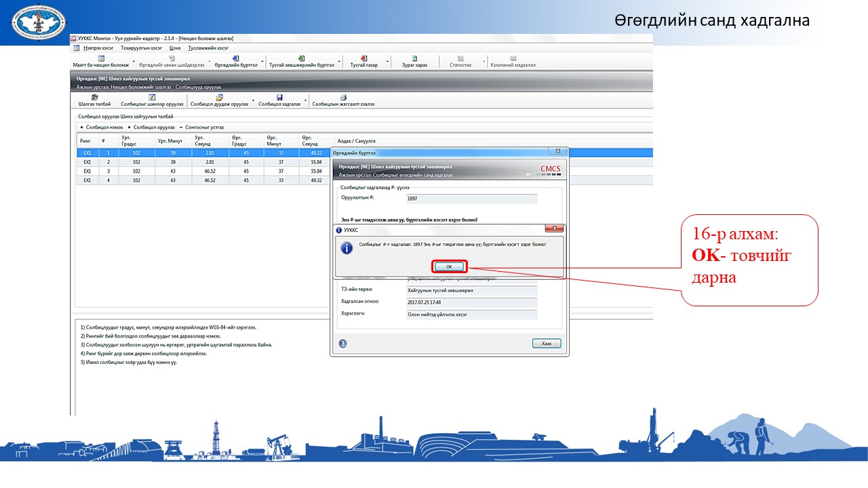Select the Тусгай газар toolbar icon
868x488 pixels.
coord(363,58)
